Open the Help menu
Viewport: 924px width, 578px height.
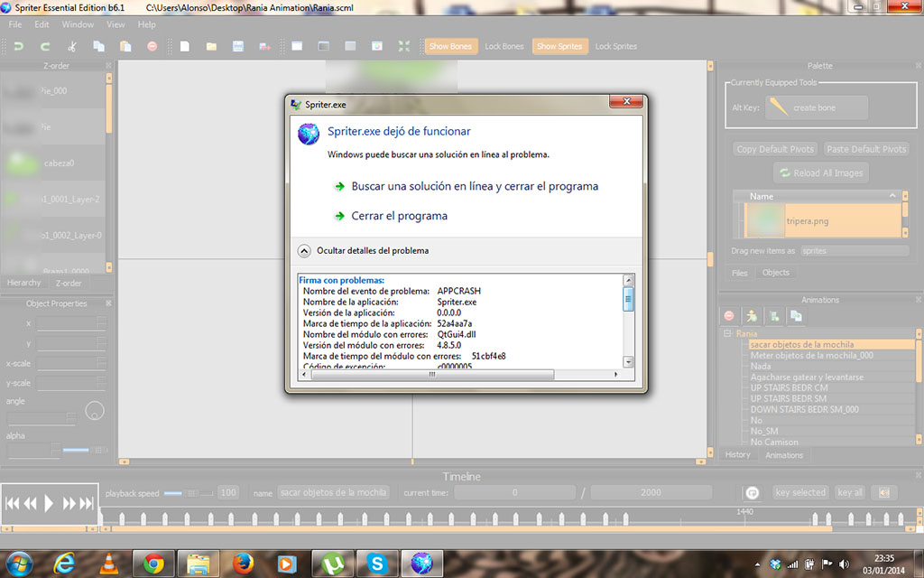pos(147,24)
